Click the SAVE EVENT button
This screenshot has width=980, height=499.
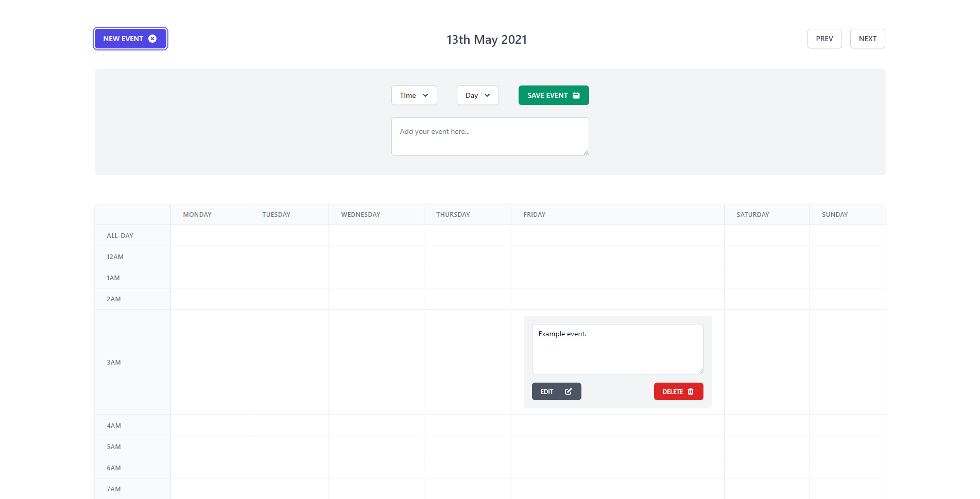coord(553,95)
